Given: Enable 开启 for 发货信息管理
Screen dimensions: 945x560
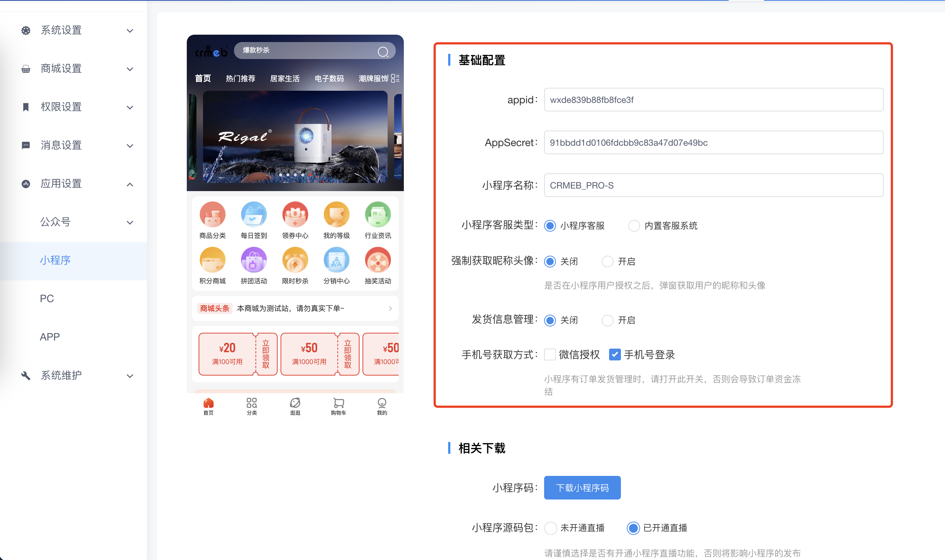Looking at the screenshot, I should (x=608, y=320).
